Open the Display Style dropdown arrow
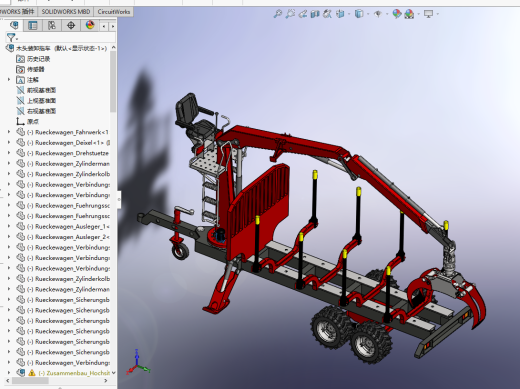This screenshot has width=520, height=389. [x=368, y=14]
